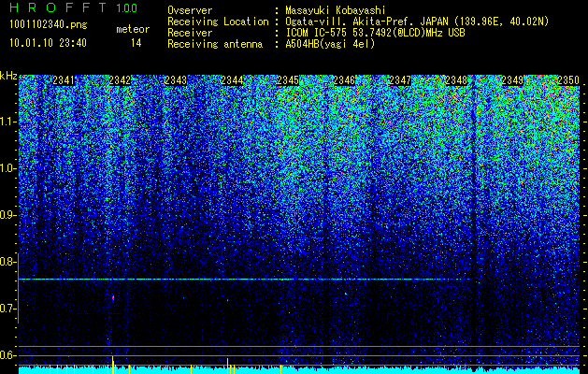This screenshot has width=588, height=374.
Task: Click the 2345 time marker
Action: click(x=288, y=80)
